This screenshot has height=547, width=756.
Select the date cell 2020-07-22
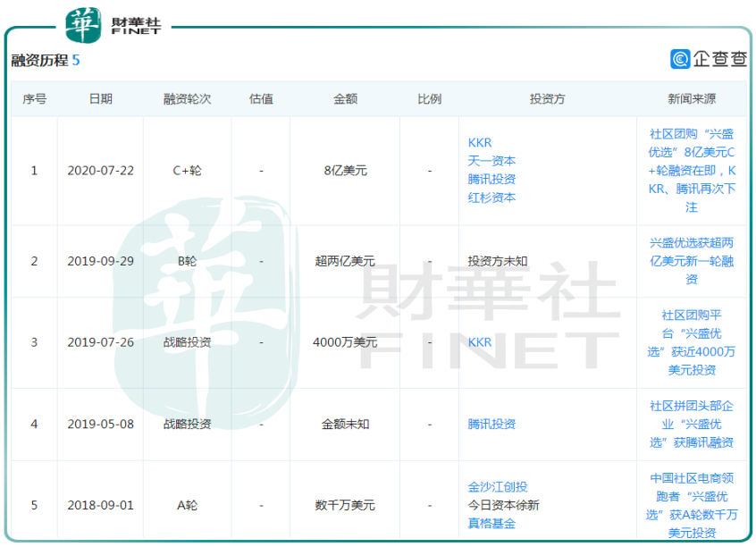[x=101, y=171]
